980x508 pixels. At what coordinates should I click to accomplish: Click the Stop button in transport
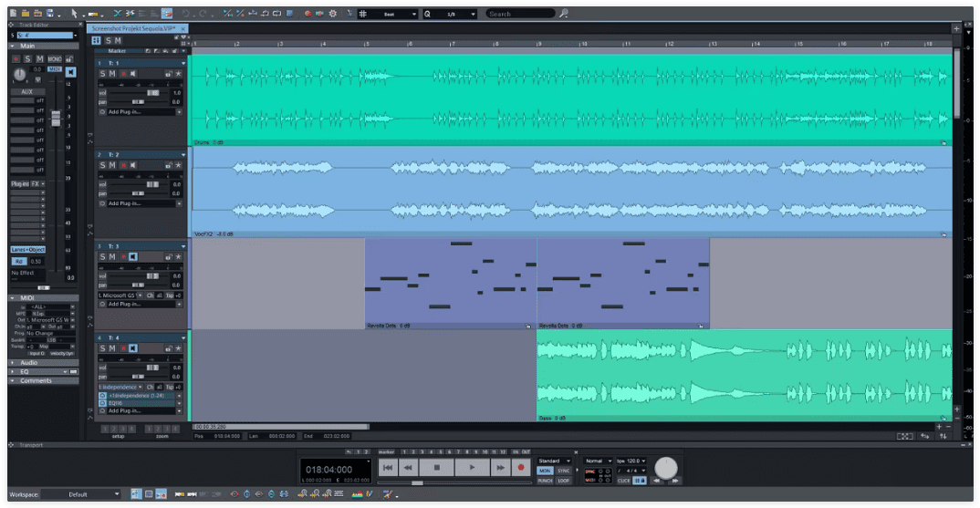[436, 467]
